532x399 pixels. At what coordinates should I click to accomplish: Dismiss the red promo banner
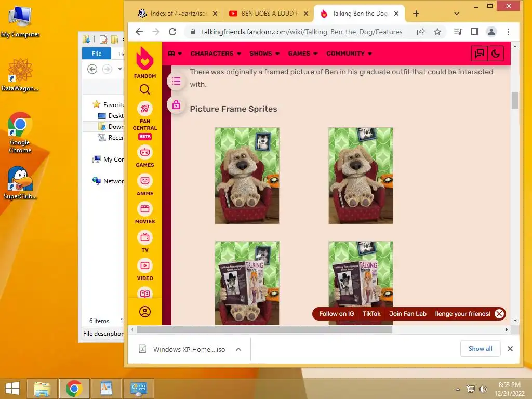click(x=499, y=314)
